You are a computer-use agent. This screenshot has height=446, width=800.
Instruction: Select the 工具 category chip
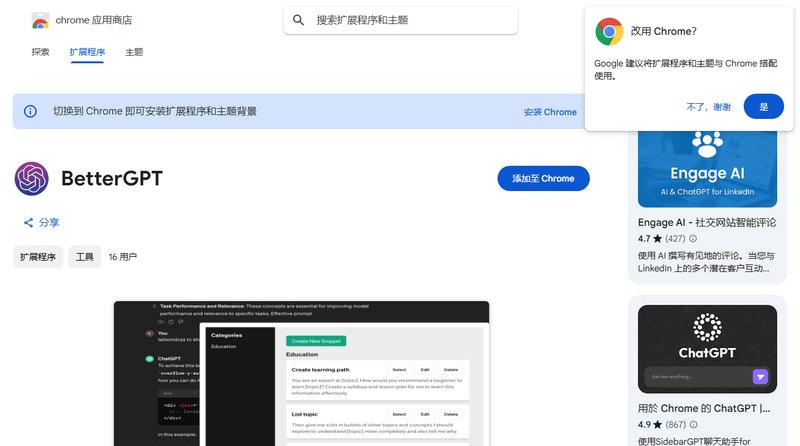click(85, 257)
